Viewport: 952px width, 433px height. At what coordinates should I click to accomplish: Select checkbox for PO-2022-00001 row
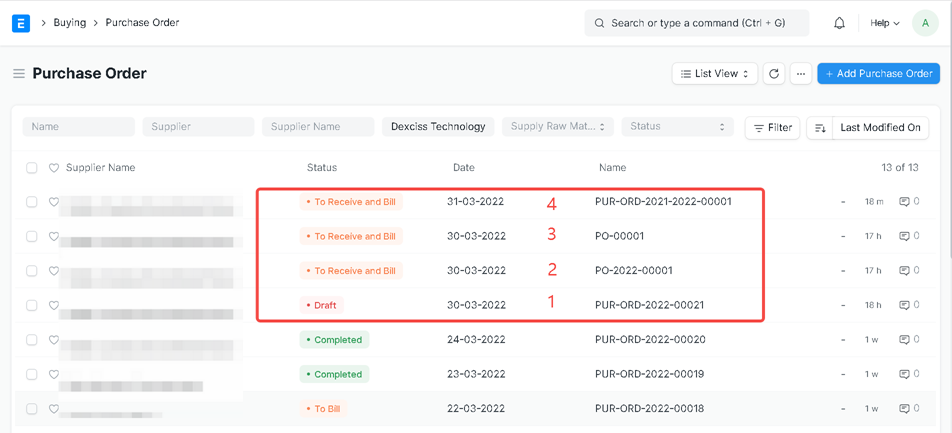pos(32,271)
